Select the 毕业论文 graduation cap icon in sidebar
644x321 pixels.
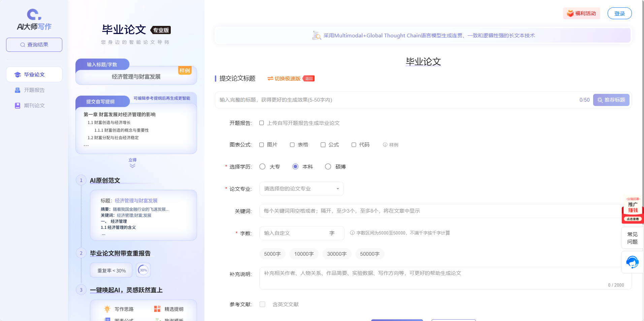(17, 75)
